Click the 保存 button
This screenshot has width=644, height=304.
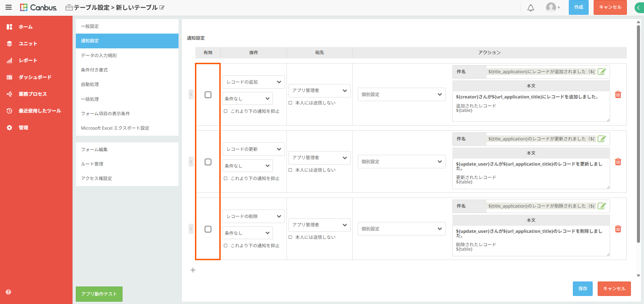click(583, 289)
